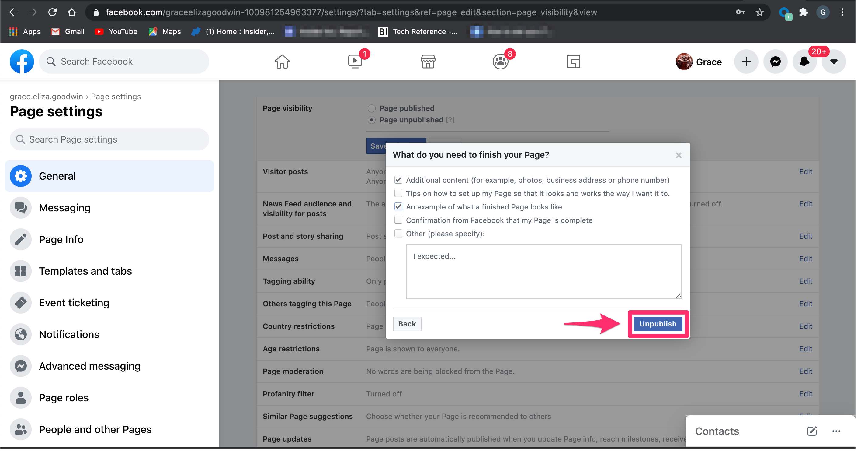Open the Groups section

[500, 62]
